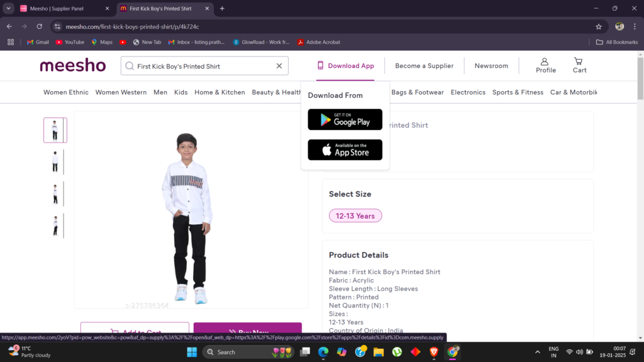Open the weather widget
Image resolution: width=644 pixels, height=362 pixels.
(30, 352)
